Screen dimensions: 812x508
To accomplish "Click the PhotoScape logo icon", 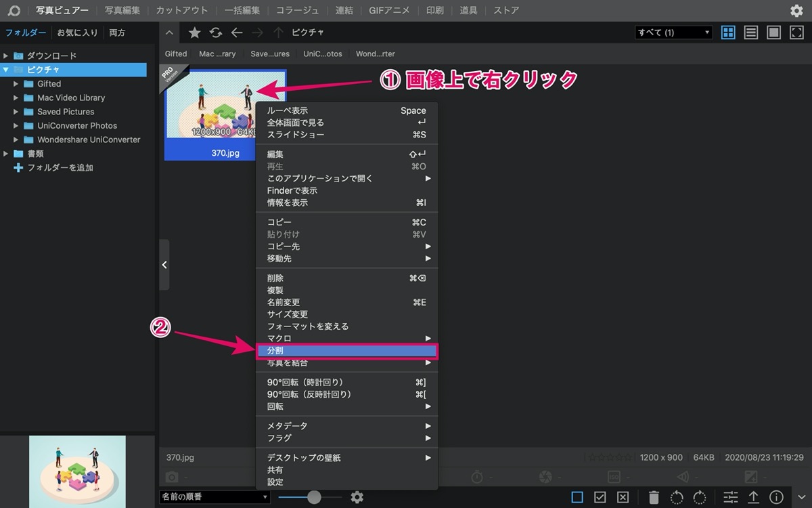I will [14, 10].
